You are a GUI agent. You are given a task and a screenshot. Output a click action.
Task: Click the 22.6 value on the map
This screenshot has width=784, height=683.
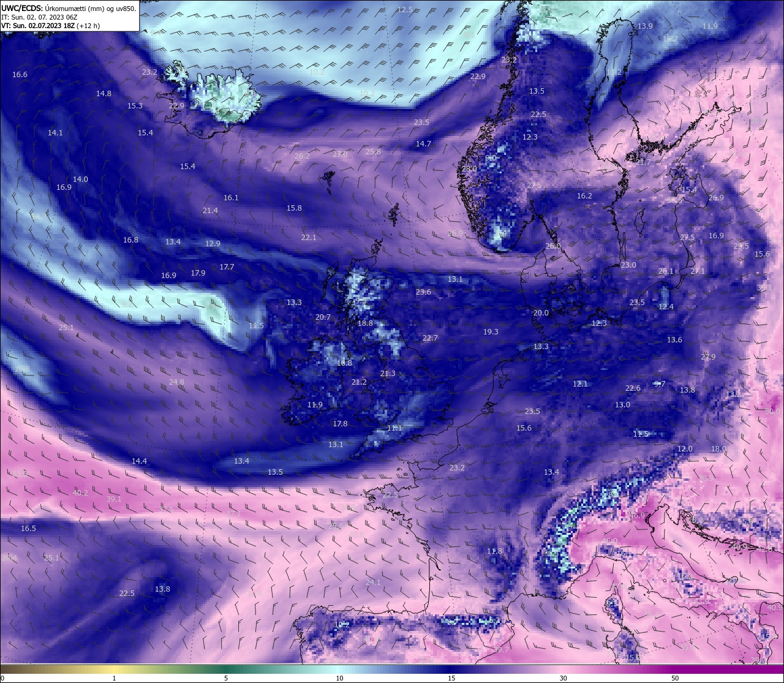coord(633,388)
